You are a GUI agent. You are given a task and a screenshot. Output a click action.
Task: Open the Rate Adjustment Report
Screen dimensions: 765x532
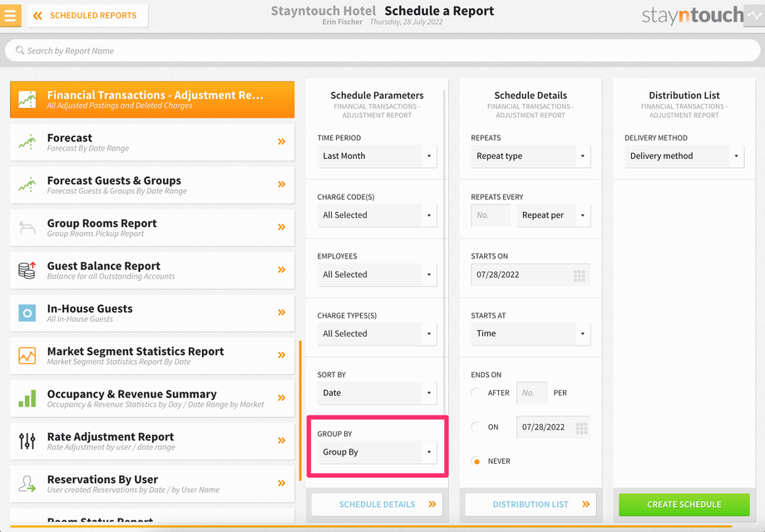pos(152,441)
